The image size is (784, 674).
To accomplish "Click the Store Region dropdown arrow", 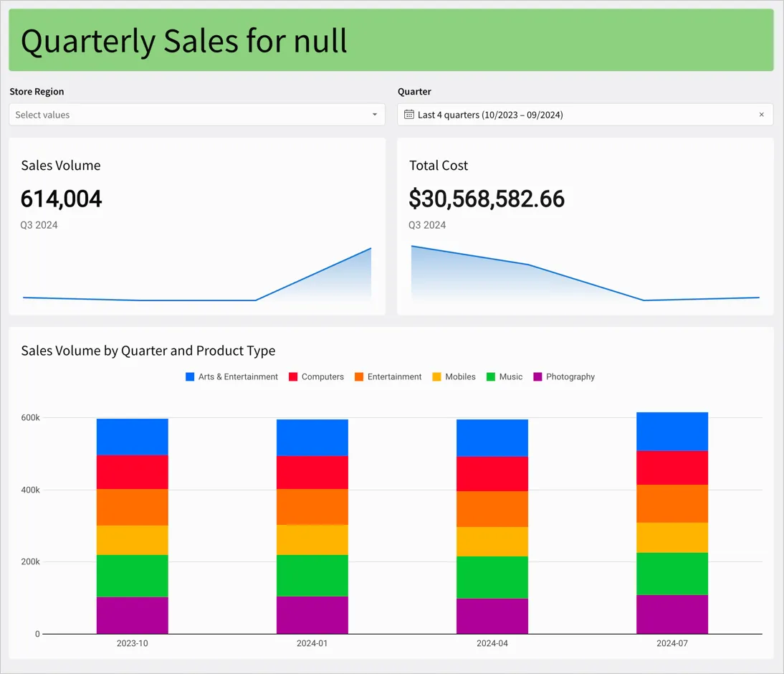I will pyautogui.click(x=375, y=115).
